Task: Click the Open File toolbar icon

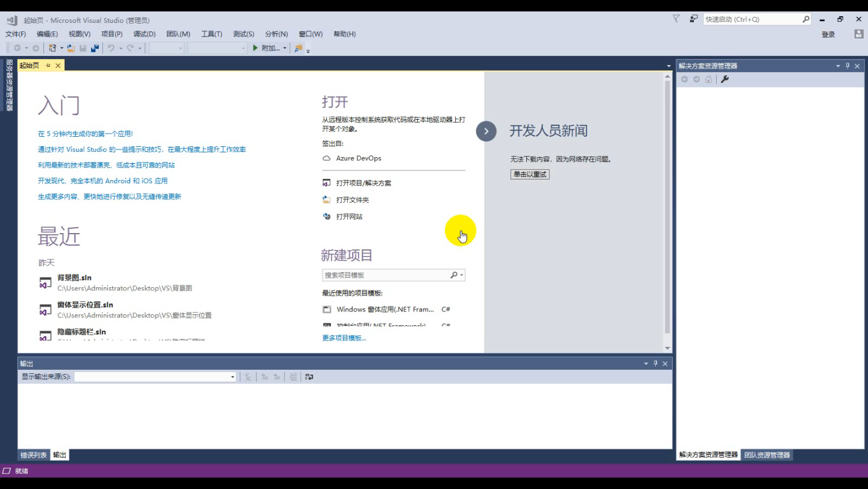Action: [x=70, y=48]
